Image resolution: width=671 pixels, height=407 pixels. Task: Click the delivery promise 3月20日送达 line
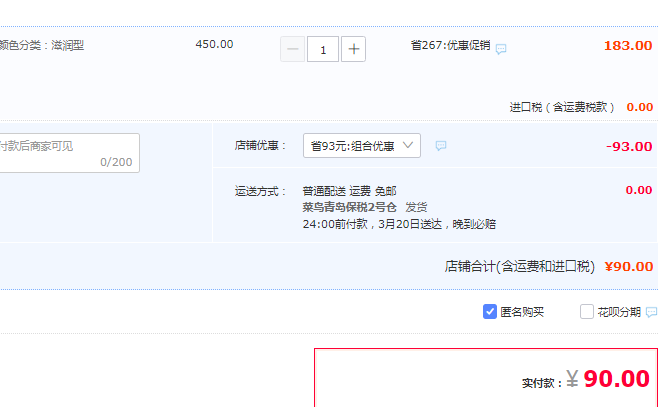point(399,224)
